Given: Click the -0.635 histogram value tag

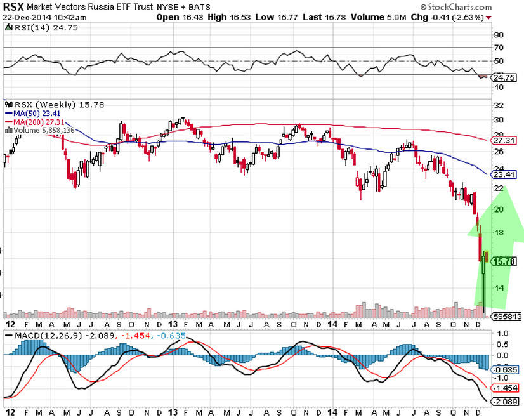Looking at the screenshot, I should [x=503, y=369].
